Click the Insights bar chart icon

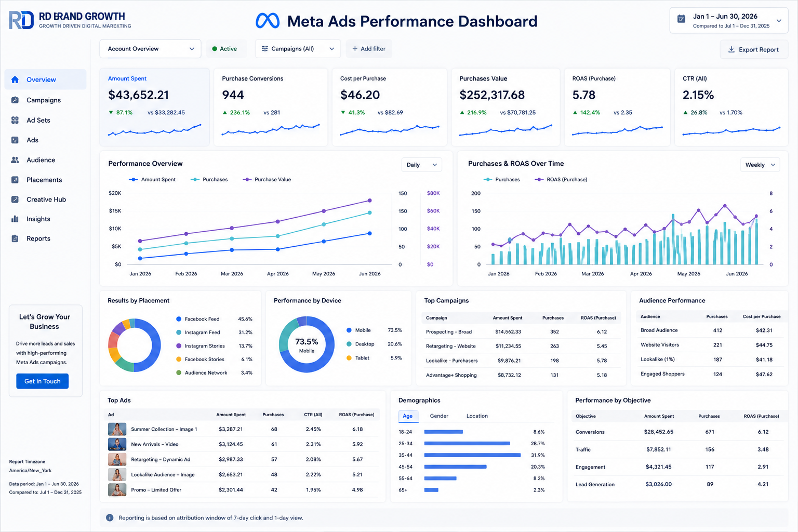click(x=15, y=219)
